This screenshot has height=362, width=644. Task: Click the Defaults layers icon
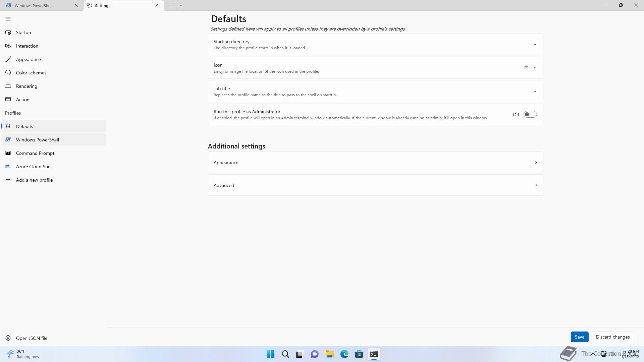click(x=8, y=126)
